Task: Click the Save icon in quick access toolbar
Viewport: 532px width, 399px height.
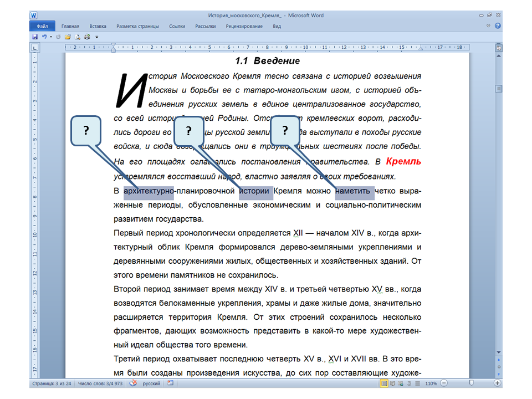Action: [35, 37]
